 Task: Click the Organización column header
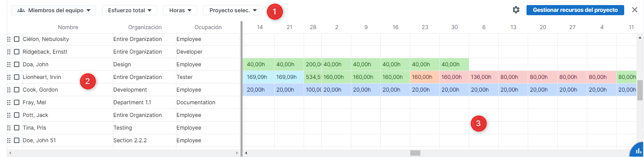point(145,27)
